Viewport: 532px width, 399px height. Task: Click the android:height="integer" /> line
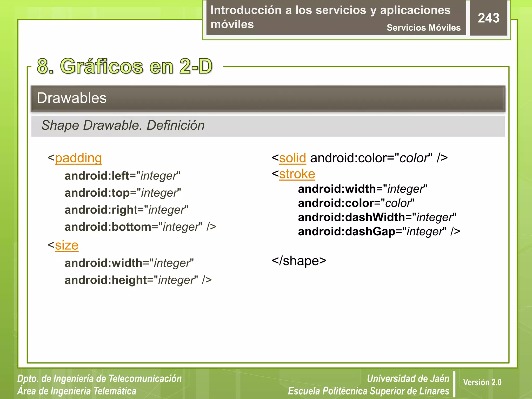(138, 280)
